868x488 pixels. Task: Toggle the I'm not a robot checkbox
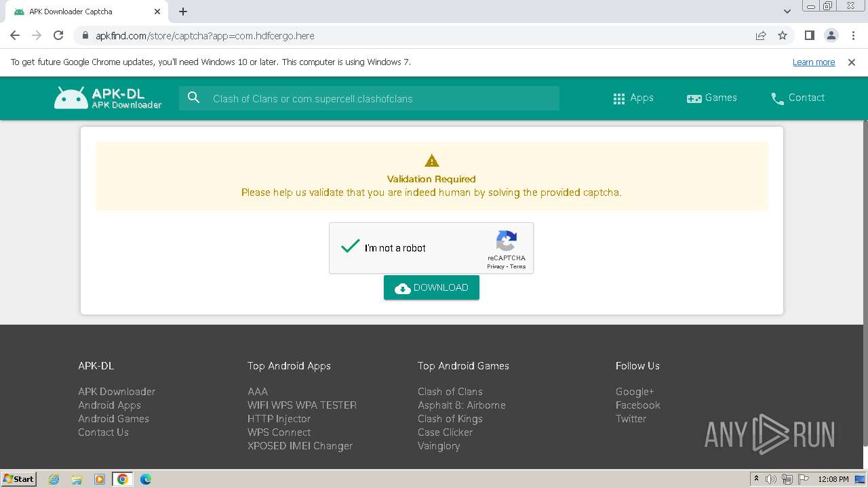(350, 247)
